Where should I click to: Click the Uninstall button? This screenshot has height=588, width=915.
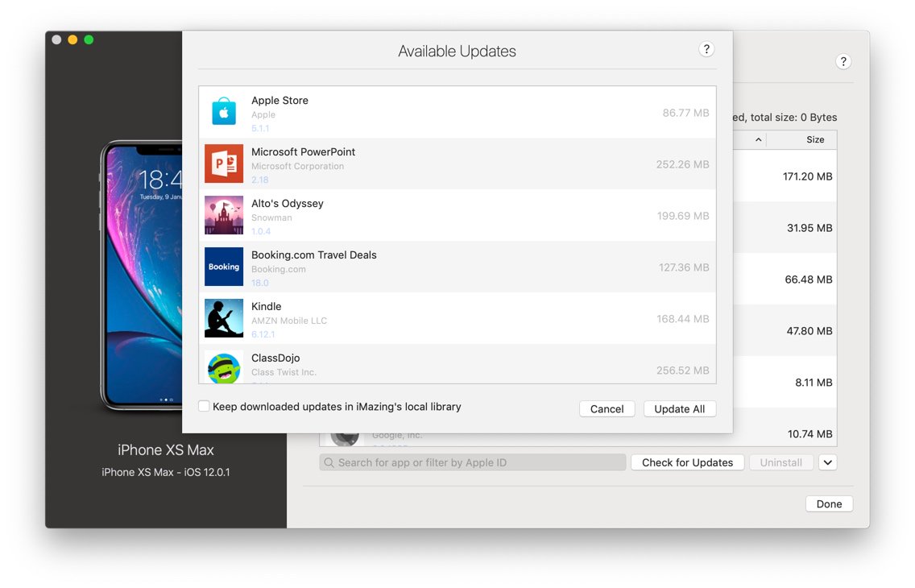click(x=780, y=462)
